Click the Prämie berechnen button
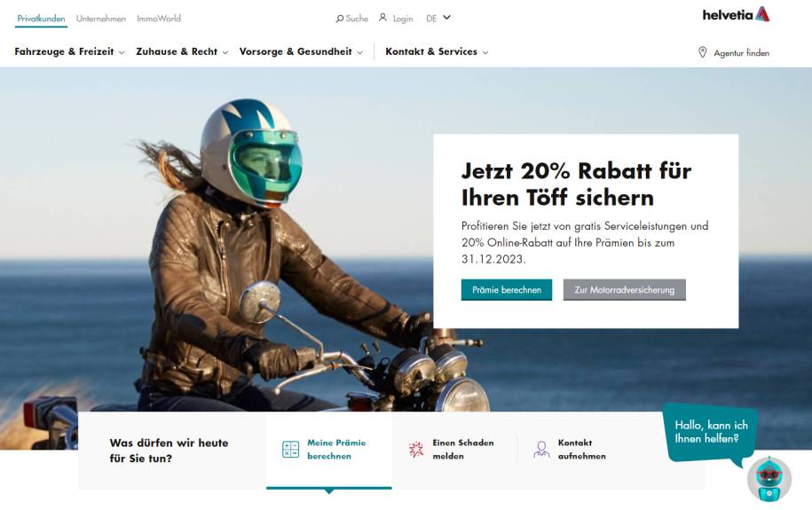 (507, 290)
